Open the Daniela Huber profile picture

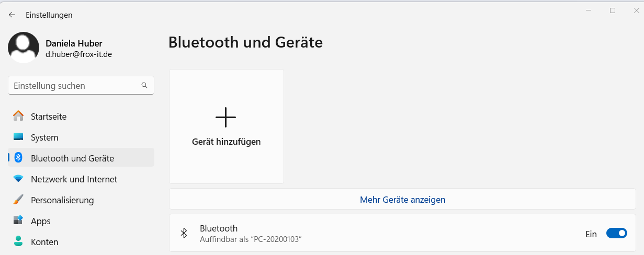(x=24, y=48)
